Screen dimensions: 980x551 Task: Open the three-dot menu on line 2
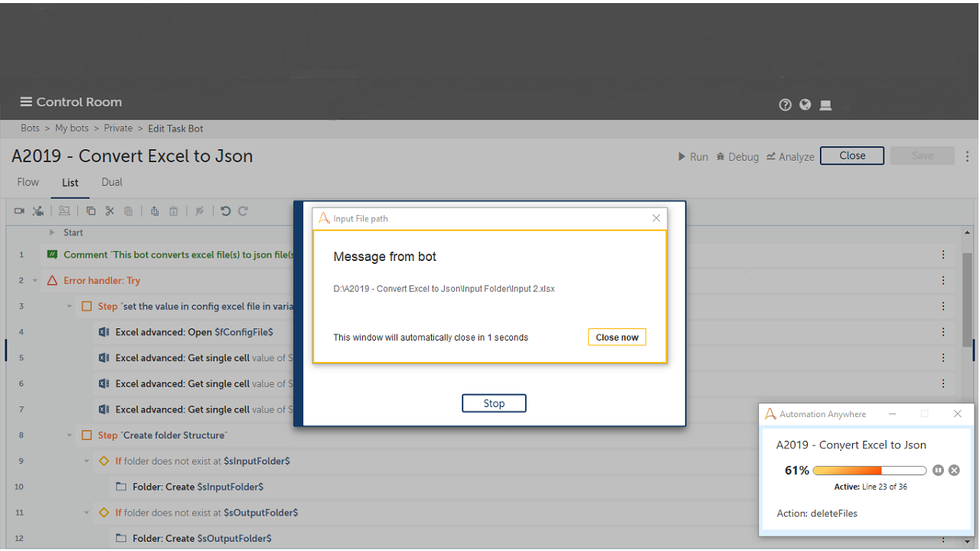tap(943, 280)
